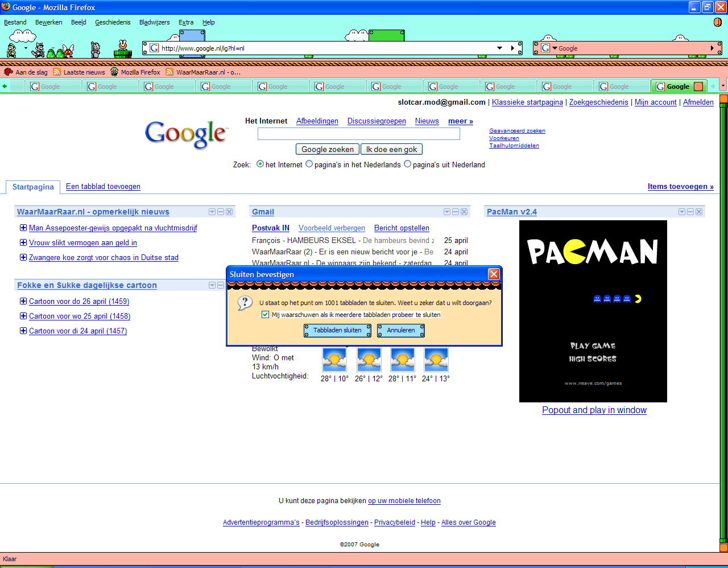Click the Luigi back navigation icon
This screenshot has height=568, width=728.
(11, 50)
